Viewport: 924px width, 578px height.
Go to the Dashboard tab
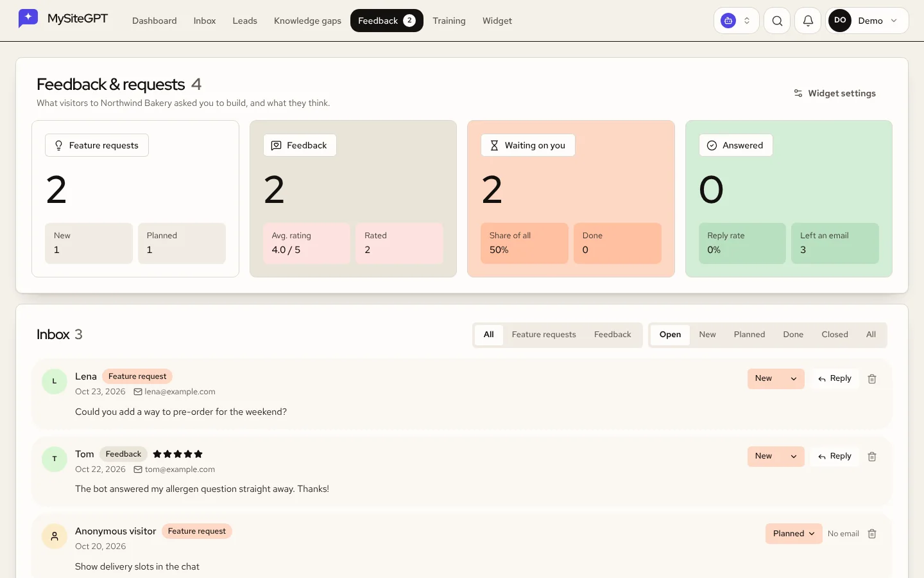click(155, 21)
